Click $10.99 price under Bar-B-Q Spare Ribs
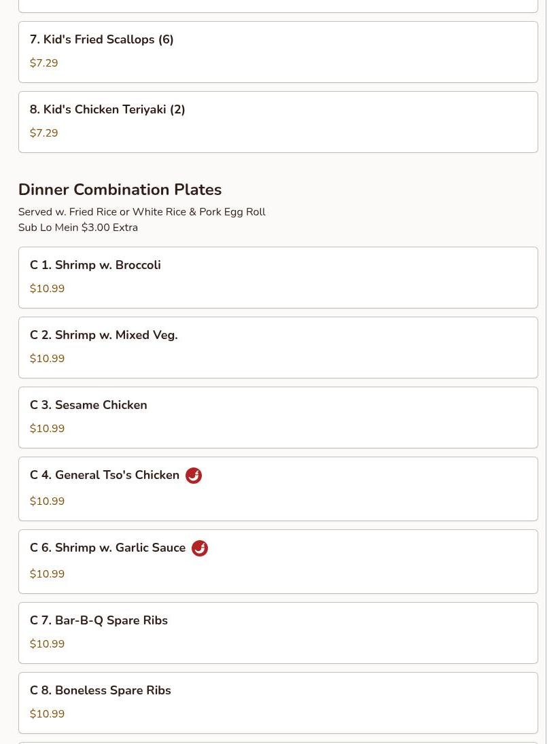 pyautogui.click(x=48, y=644)
